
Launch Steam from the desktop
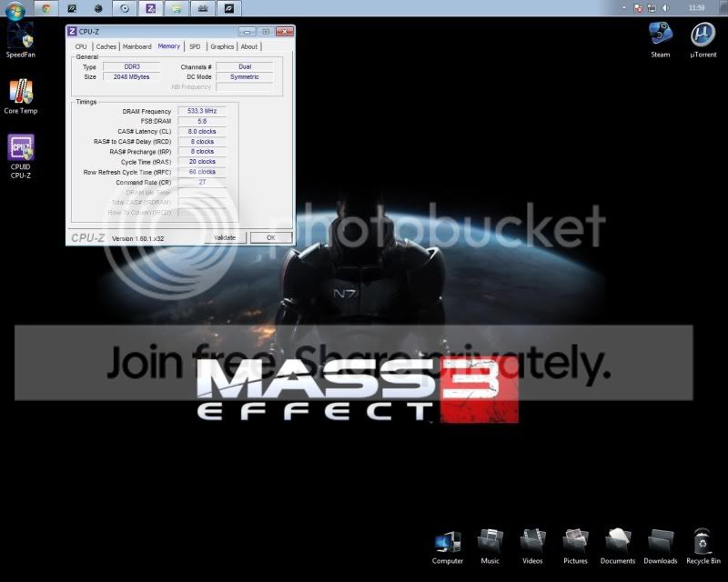[x=661, y=40]
